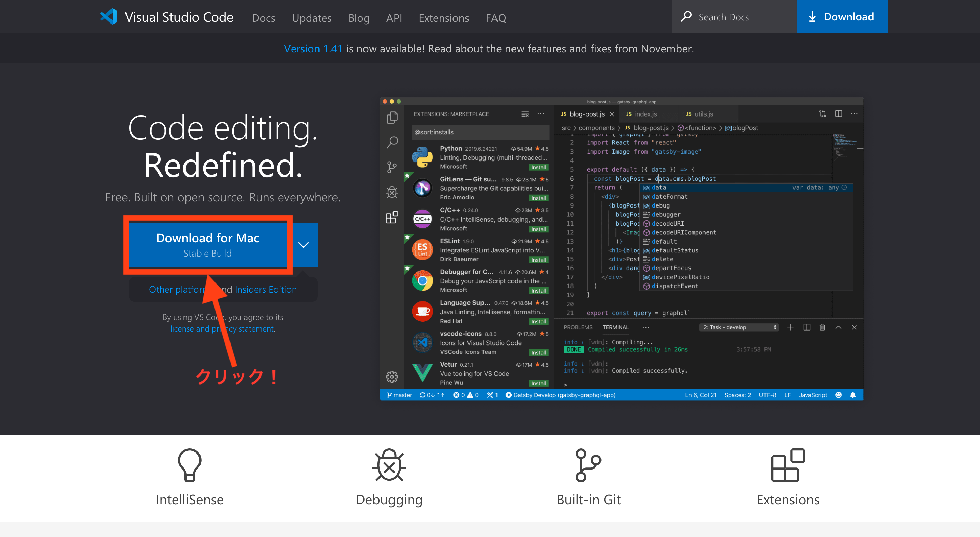
Task: Click the Visual Studio Code logo icon
Action: [108, 17]
